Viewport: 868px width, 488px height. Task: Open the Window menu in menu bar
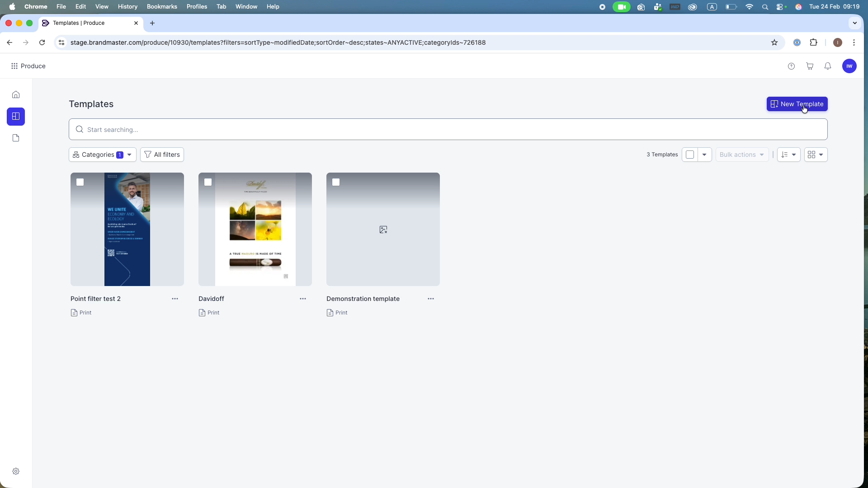246,7
